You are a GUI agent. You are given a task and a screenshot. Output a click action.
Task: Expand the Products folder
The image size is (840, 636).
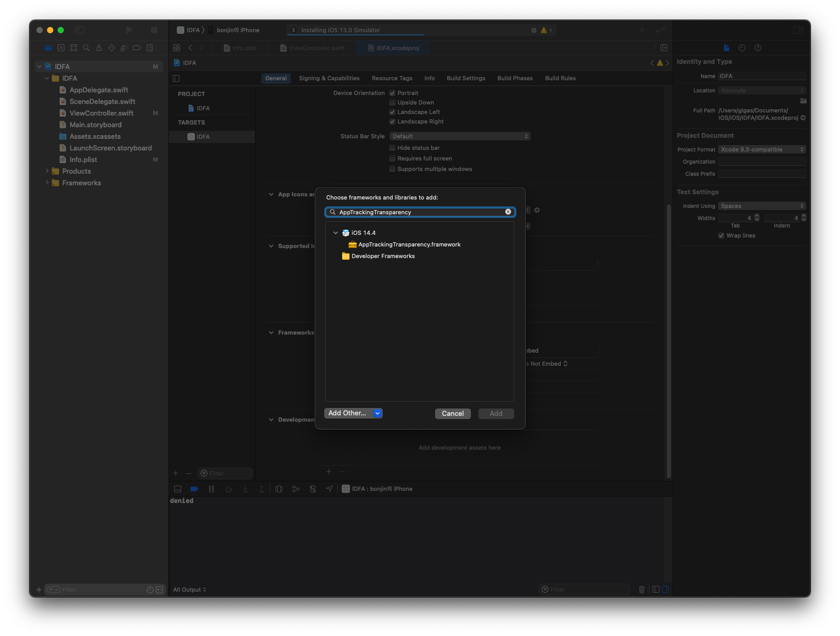(47, 171)
